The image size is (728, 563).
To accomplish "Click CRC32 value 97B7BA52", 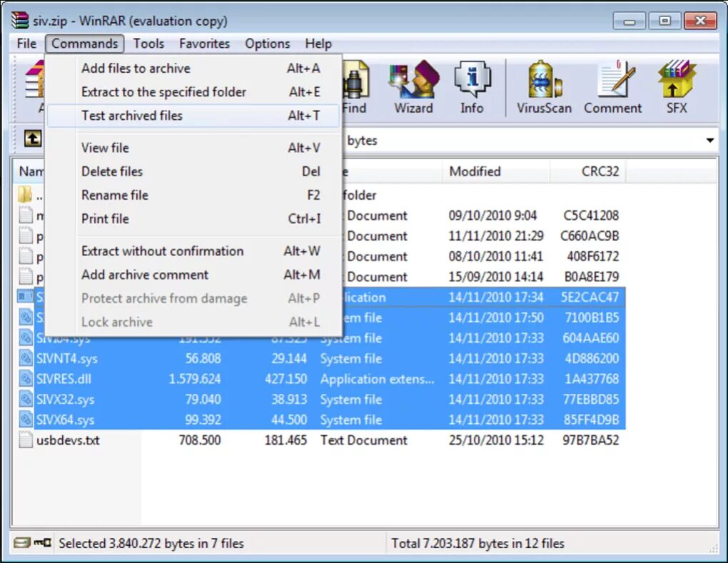I will [x=590, y=440].
